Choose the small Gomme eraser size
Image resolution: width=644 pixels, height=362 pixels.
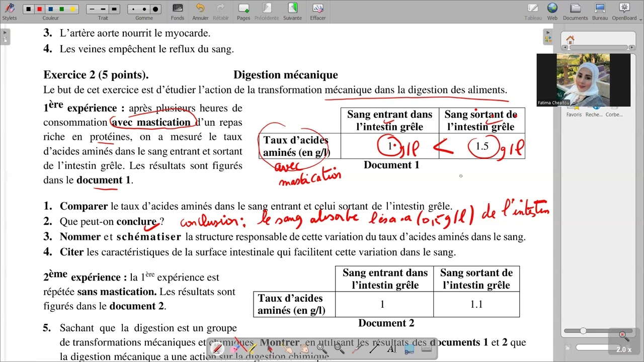point(133,9)
